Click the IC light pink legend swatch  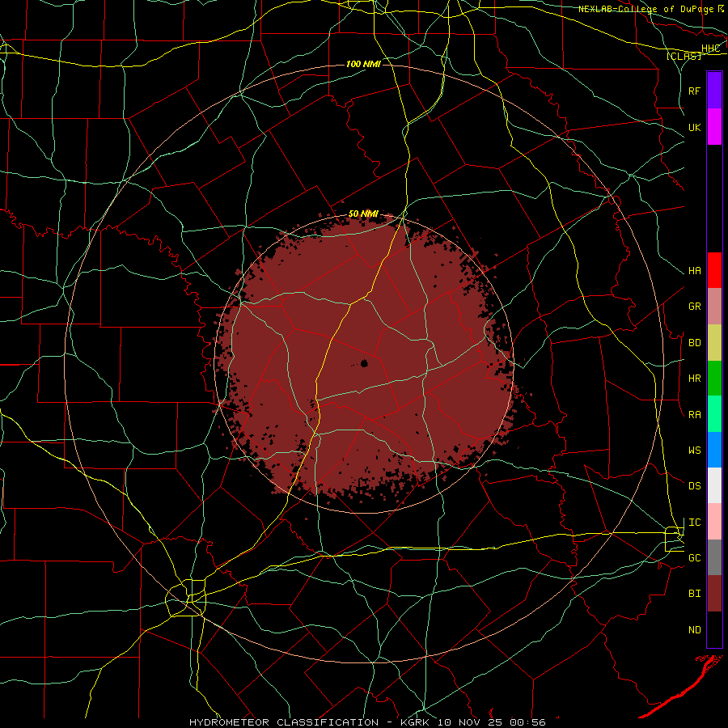pos(714,522)
